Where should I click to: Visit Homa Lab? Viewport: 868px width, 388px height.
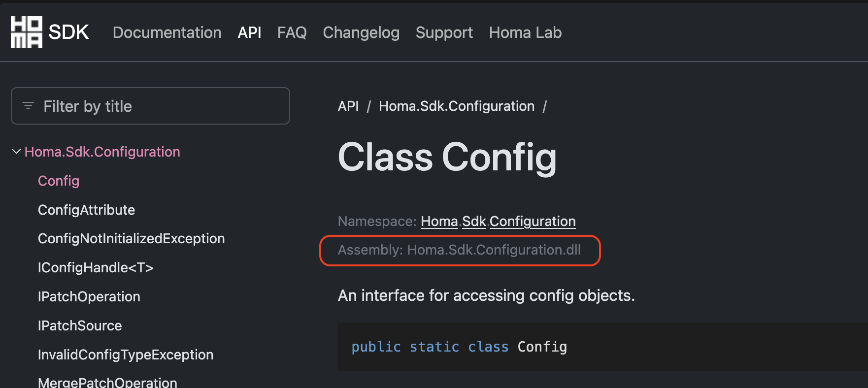525,32
